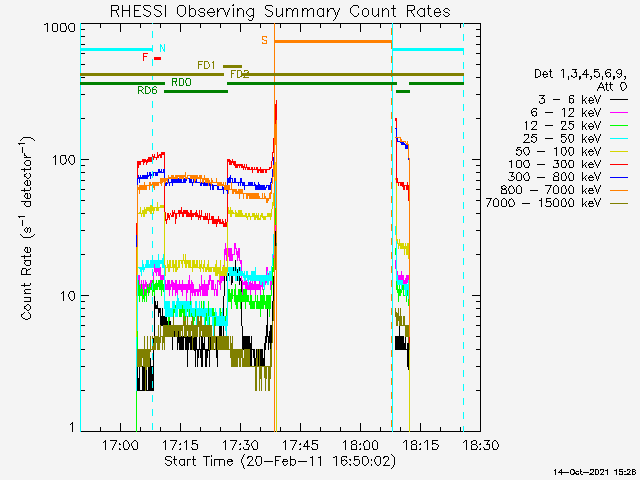
Task: Click the magenta legend line for 6 - 12 keV
Action: [x=619, y=112]
